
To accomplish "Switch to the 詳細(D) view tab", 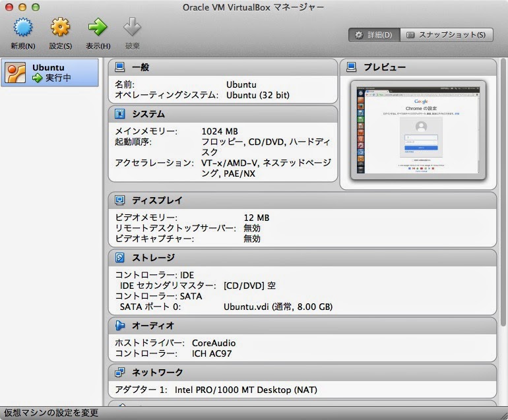I will 374,35.
